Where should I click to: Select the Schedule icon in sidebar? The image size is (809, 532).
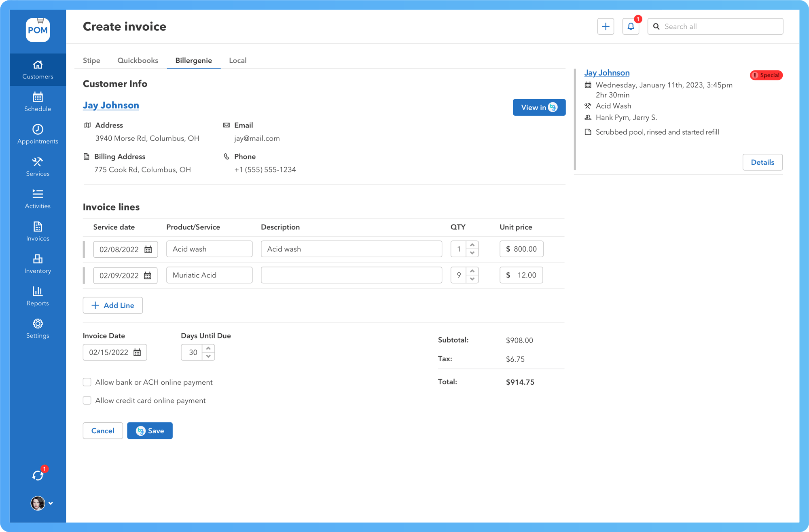(38, 101)
